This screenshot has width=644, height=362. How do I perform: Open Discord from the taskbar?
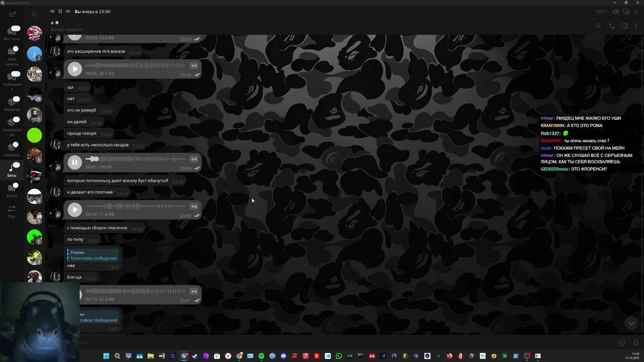point(283,356)
